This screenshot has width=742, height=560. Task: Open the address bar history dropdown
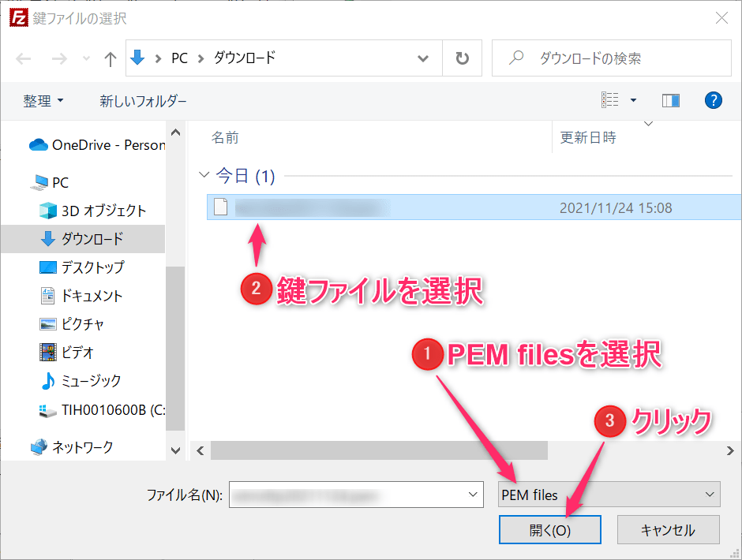(x=424, y=58)
